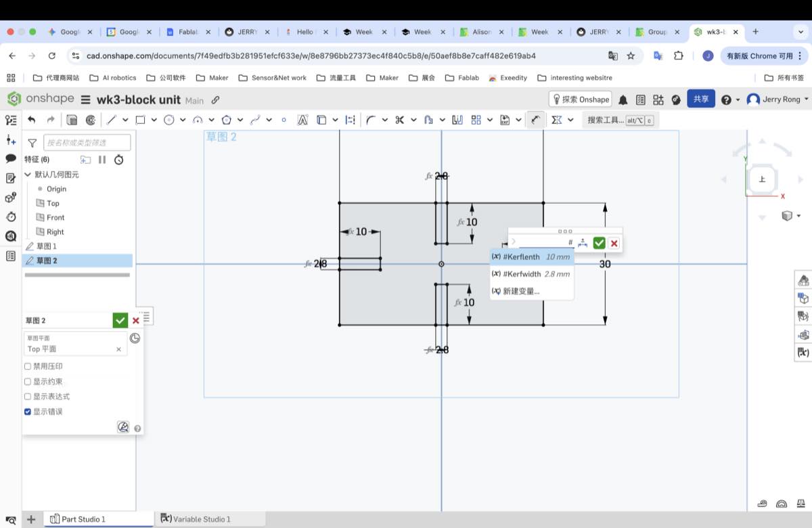Open Jerry Rong account dropdown
Viewport: 812px width, 528px height.
780,100
